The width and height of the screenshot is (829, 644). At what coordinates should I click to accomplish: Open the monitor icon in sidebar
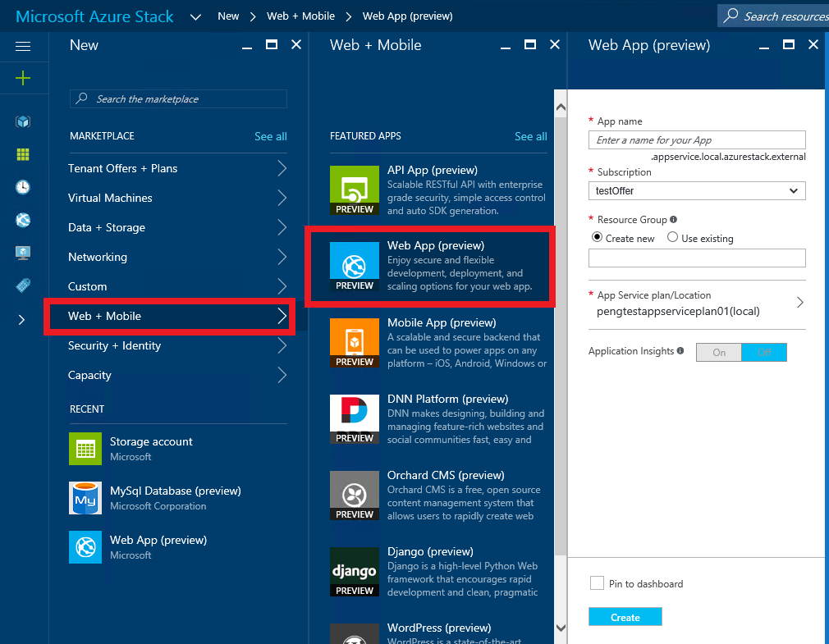click(23, 253)
